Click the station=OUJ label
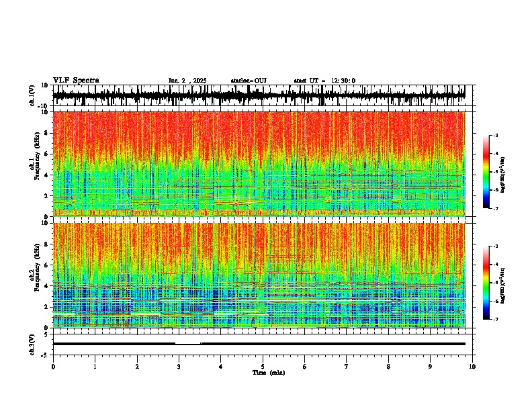This screenshot has height=411, width=532. pos(249,81)
